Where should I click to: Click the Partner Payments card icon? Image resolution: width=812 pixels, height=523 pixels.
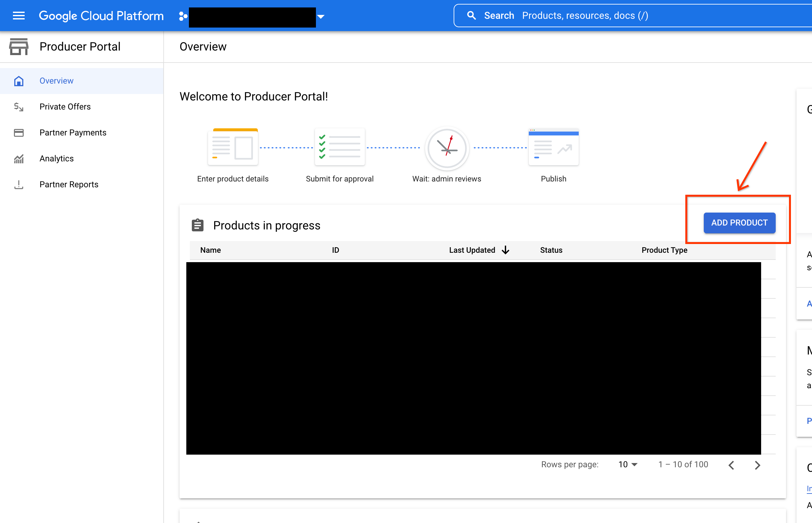(x=19, y=133)
